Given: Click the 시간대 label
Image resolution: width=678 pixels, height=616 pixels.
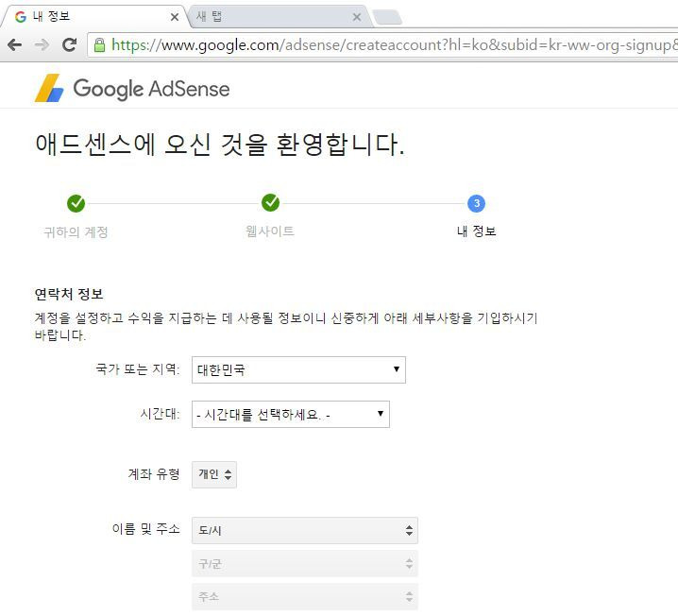Looking at the screenshot, I should [160, 414].
